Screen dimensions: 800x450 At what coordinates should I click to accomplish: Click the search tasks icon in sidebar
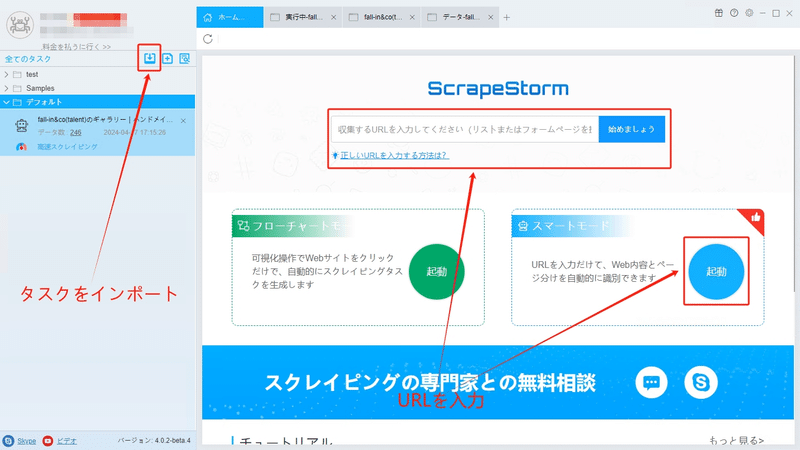coord(185,59)
